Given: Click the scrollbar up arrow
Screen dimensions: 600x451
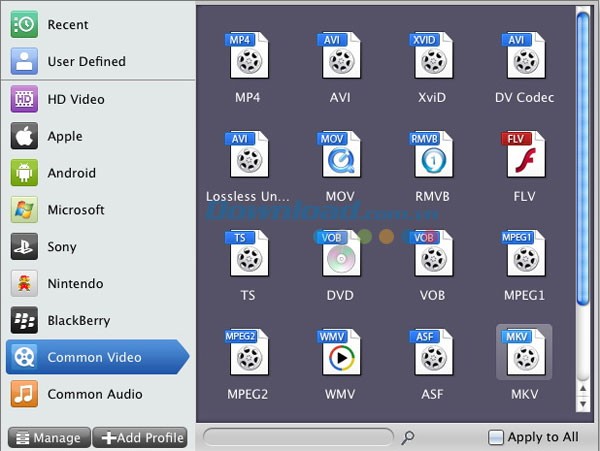Looking at the screenshot, I should click(583, 389).
